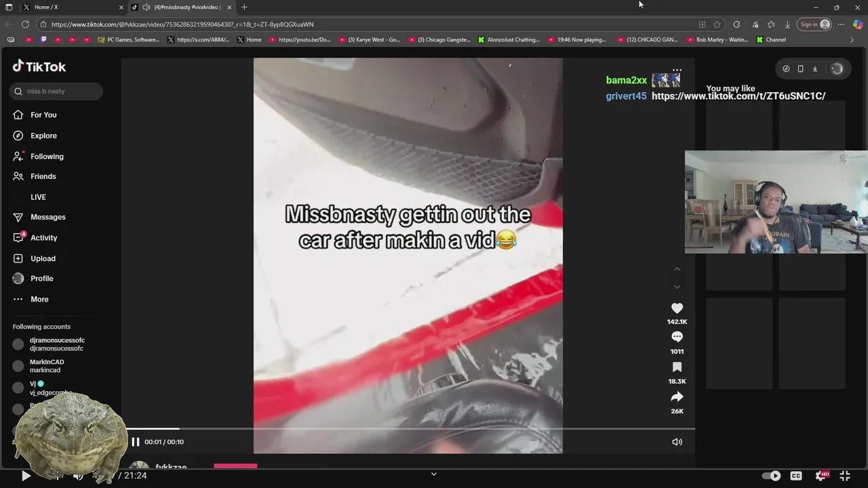Screen dimensions: 868x488
Task: Toggle YouTube closed captions
Action: [796, 476]
